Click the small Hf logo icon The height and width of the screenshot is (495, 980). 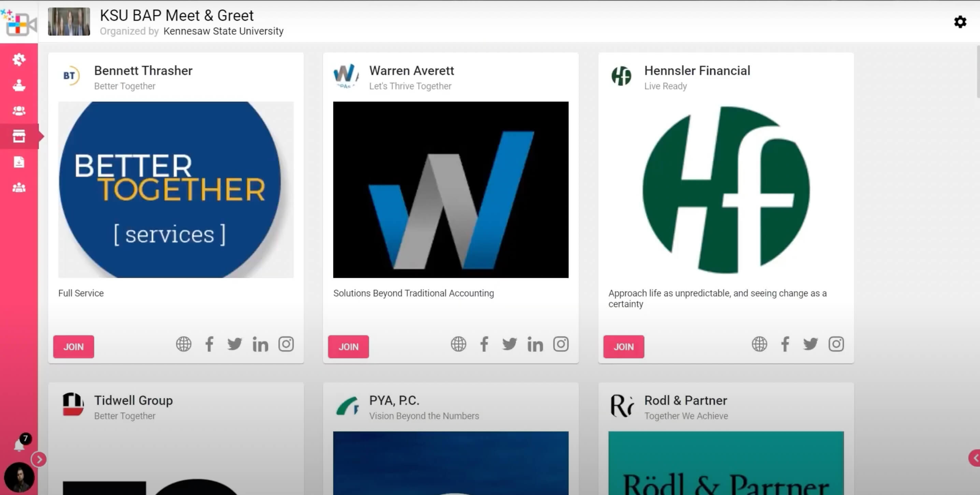[621, 76]
